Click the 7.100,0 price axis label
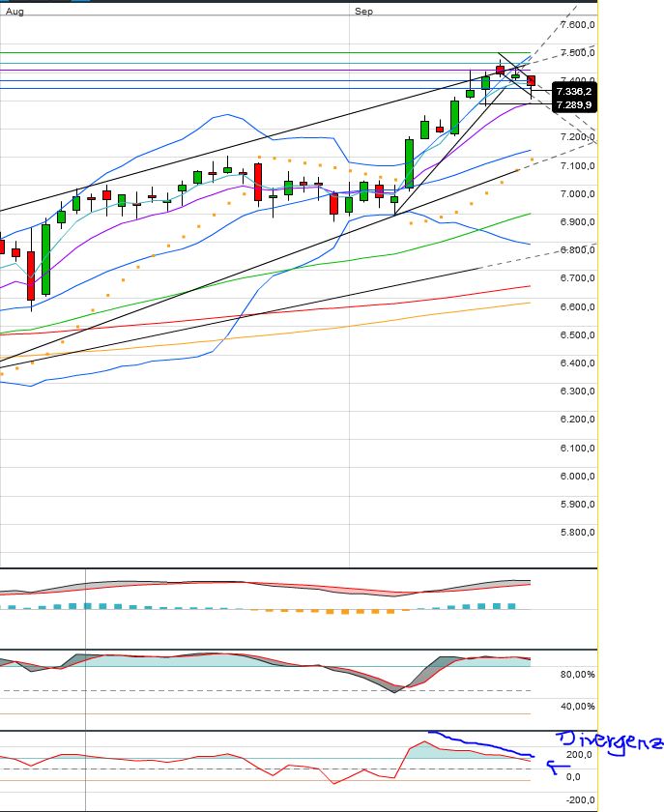Screen dimensions: 664x812 tap(578, 165)
